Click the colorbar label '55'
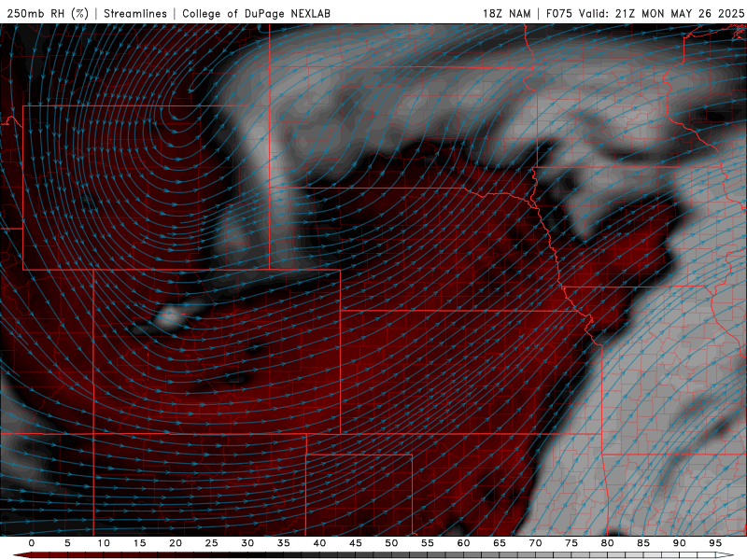 click(428, 543)
